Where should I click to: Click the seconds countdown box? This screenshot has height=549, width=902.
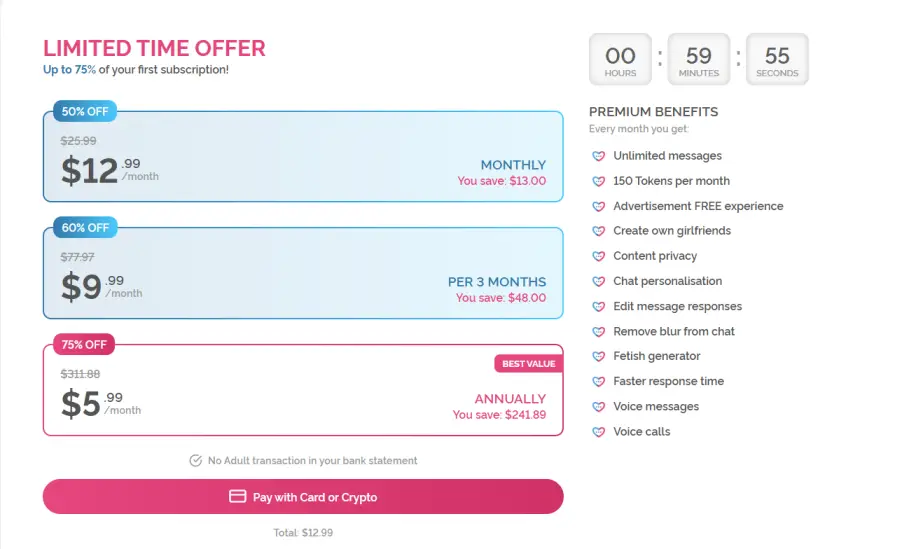click(x=777, y=59)
